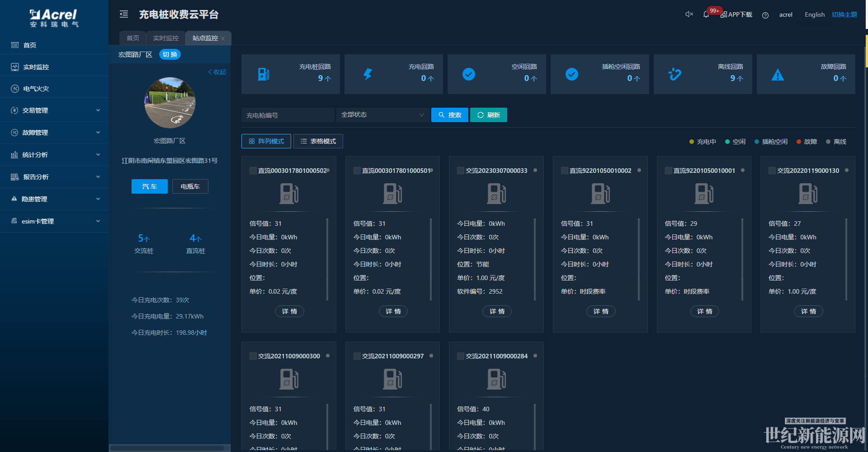Click the sidebar collapse hamburger icon
This screenshot has height=452, width=868.
pyautogui.click(x=124, y=14)
